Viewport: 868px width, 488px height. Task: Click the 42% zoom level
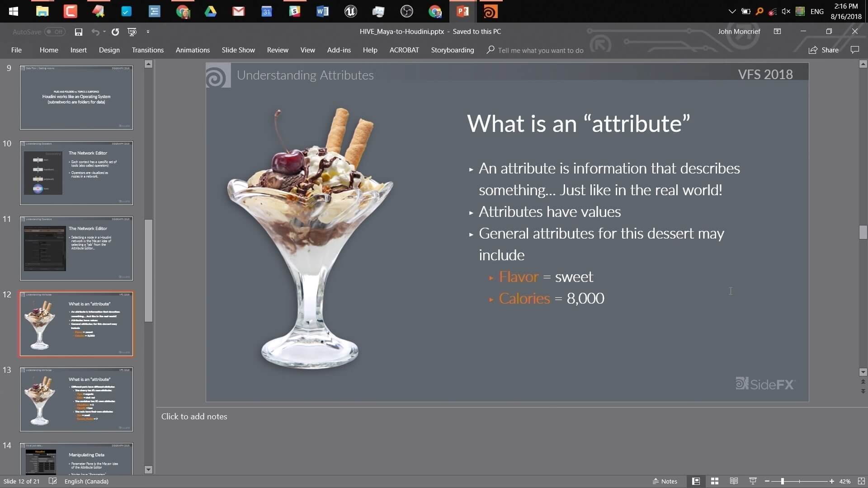[844, 482]
